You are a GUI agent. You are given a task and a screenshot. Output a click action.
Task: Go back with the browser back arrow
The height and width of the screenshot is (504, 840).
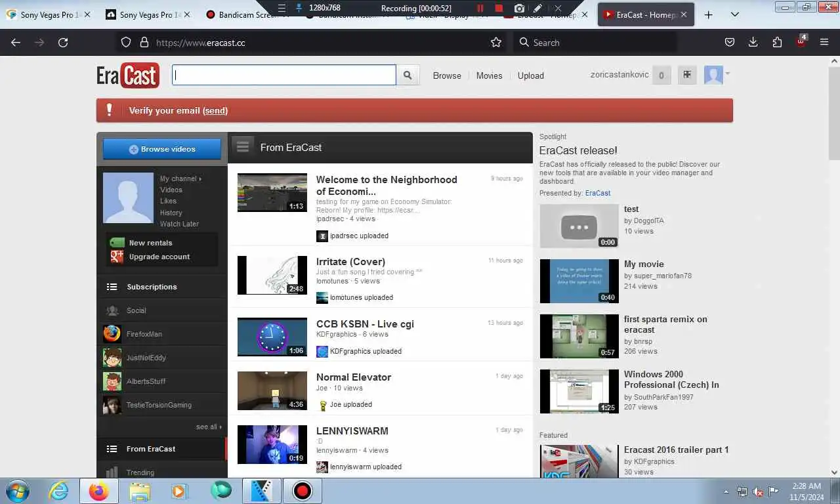click(x=16, y=43)
